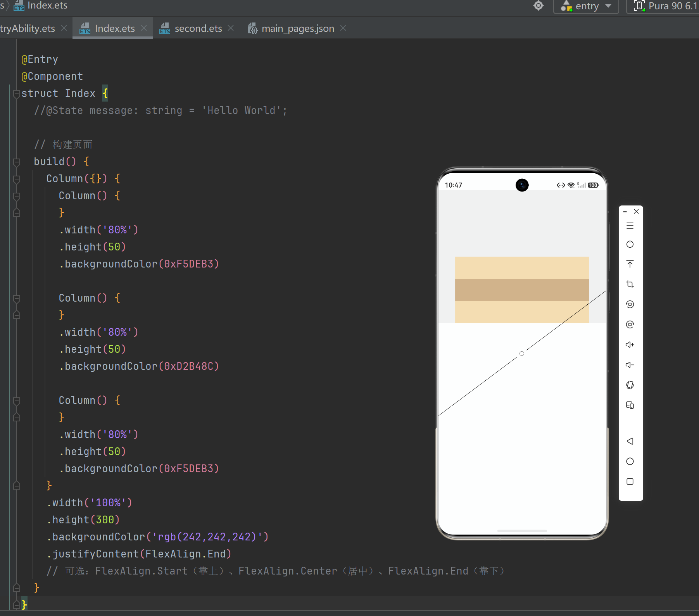Screen dimensions: 699x616
Task: Click the @Component decorator text
Action: [x=52, y=76]
